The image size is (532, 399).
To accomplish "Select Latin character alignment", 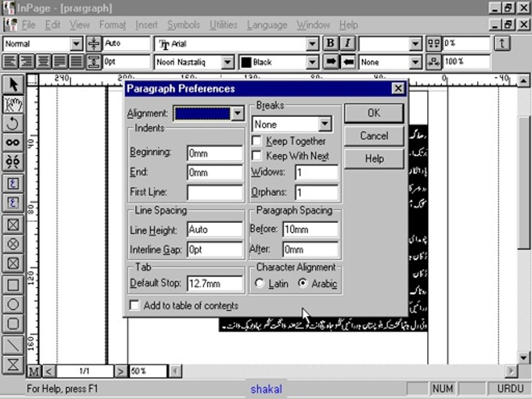I will point(259,283).
